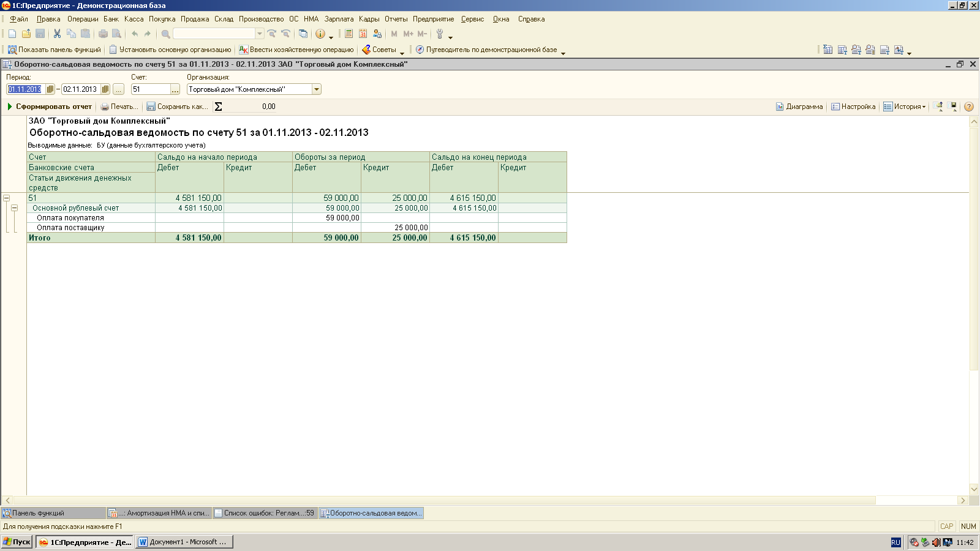Open the Отчеты menu
The width and height of the screenshot is (980, 551).
coord(396,19)
